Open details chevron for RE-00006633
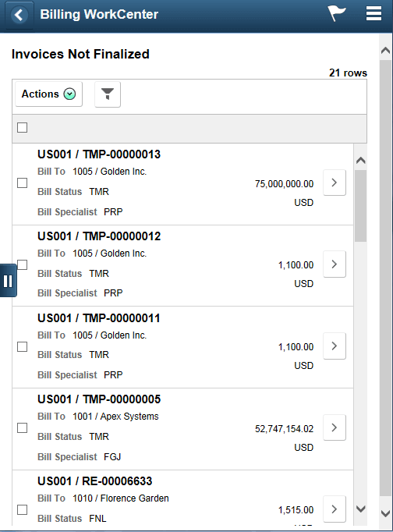 click(335, 509)
